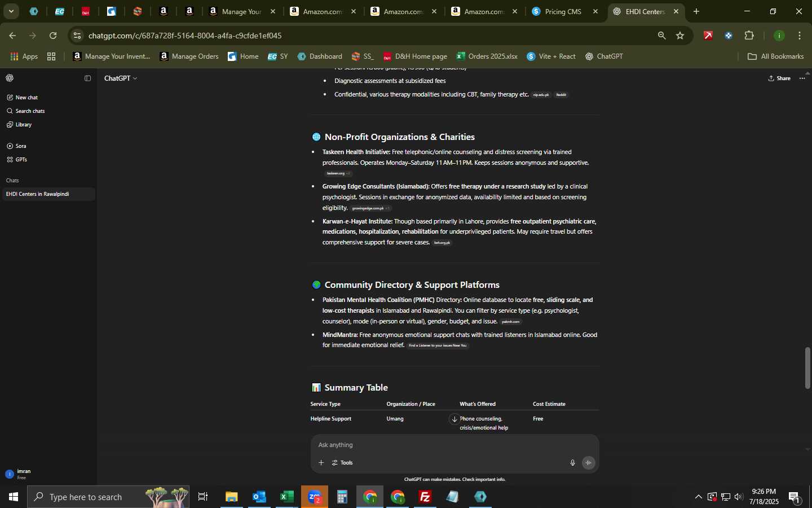Switch to the Pricing CMS tab
This screenshot has height=508, width=812.
565,11
